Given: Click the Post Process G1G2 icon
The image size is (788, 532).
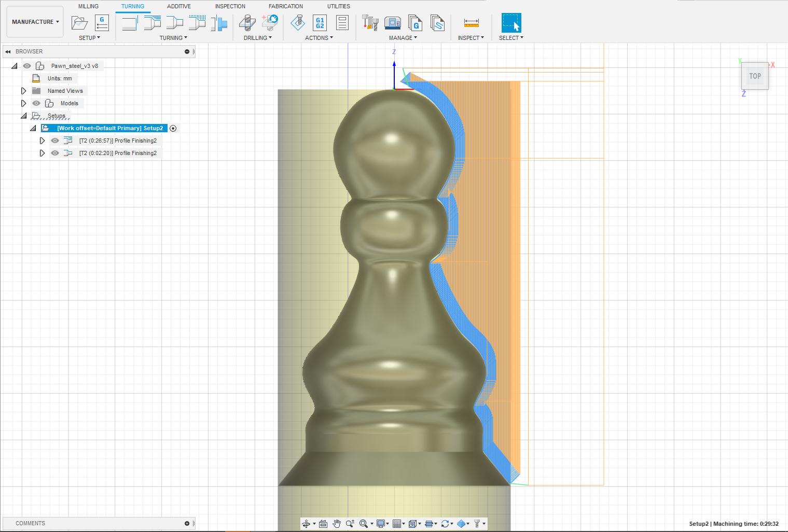Looking at the screenshot, I should (320, 22).
